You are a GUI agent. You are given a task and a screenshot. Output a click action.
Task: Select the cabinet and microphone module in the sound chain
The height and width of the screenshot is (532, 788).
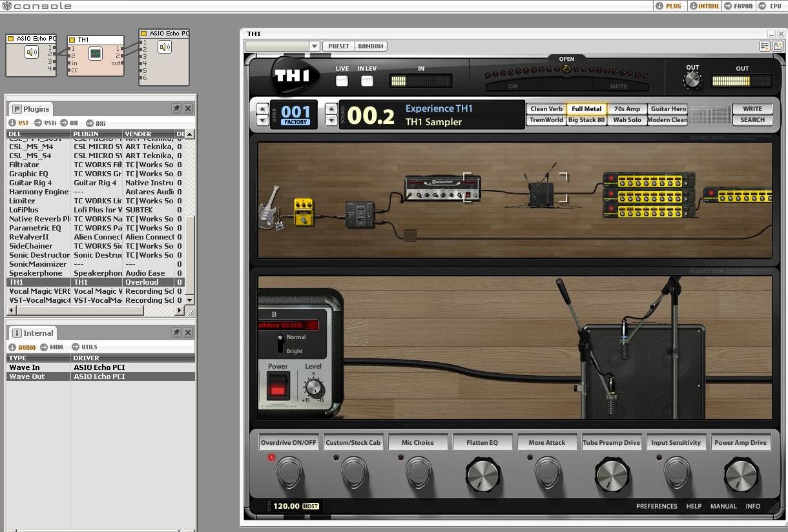tap(541, 190)
